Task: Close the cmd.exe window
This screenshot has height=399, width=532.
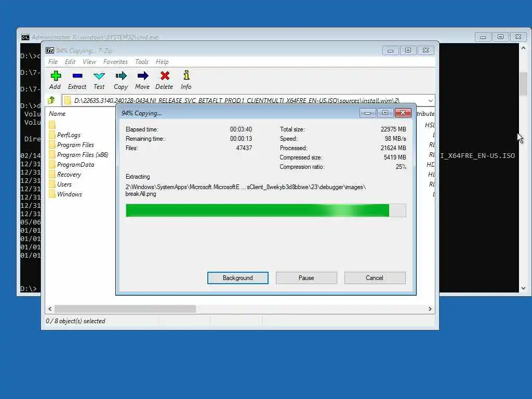Action: pyautogui.click(x=518, y=37)
